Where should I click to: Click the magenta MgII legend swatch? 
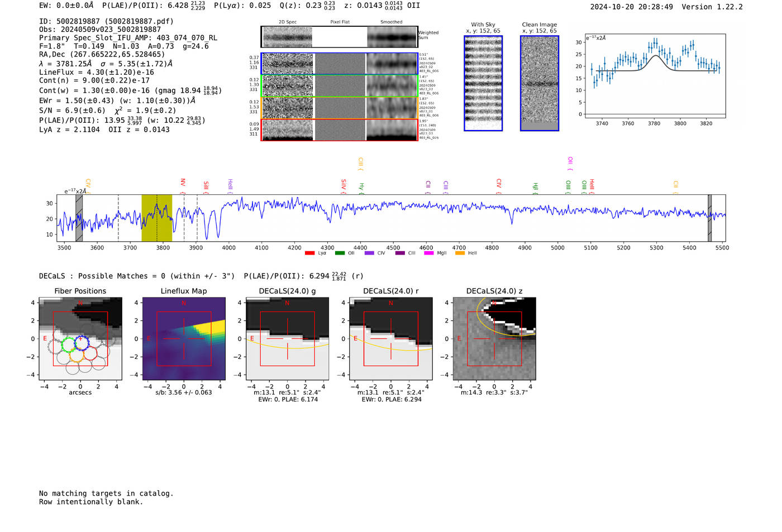pos(428,253)
